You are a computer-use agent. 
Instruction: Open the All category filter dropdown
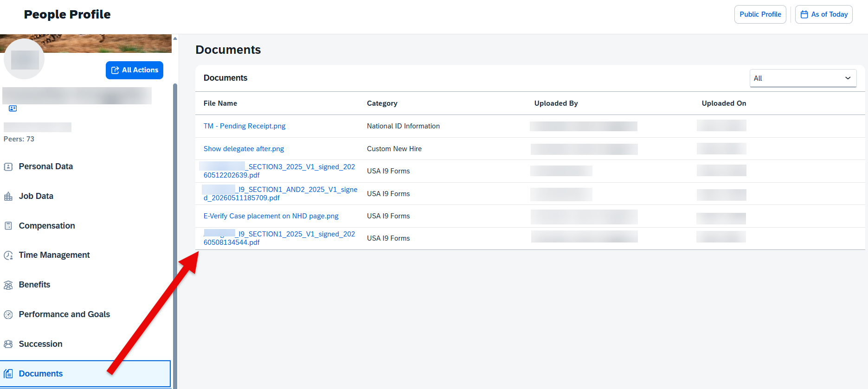(x=803, y=78)
